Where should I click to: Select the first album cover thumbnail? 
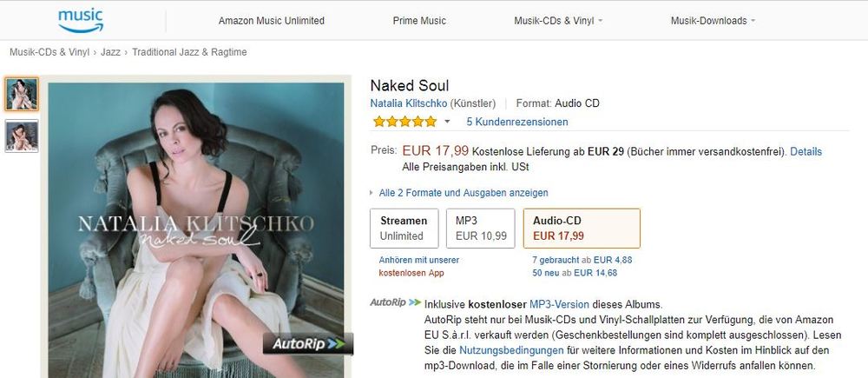point(22,94)
